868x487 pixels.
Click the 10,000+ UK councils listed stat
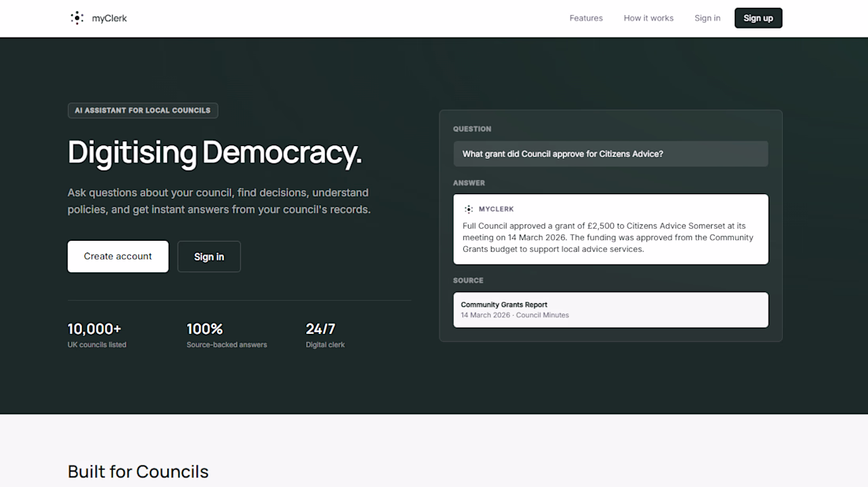coord(97,335)
